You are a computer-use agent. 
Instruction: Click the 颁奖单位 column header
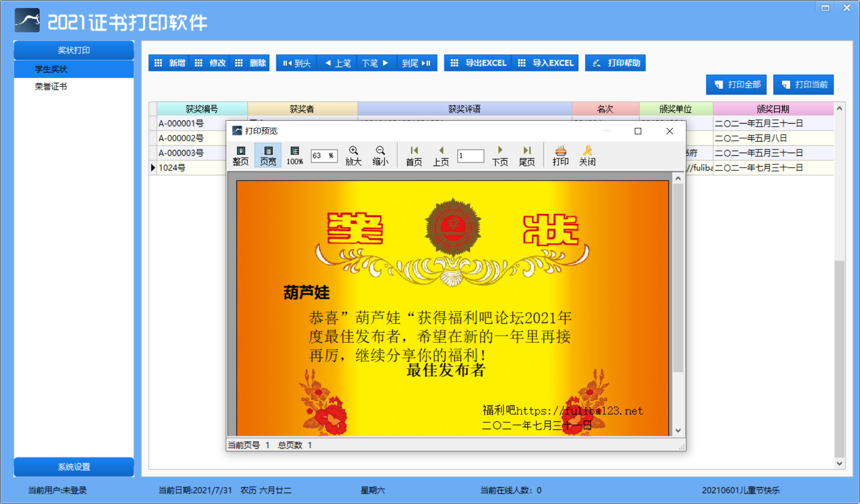(676, 109)
